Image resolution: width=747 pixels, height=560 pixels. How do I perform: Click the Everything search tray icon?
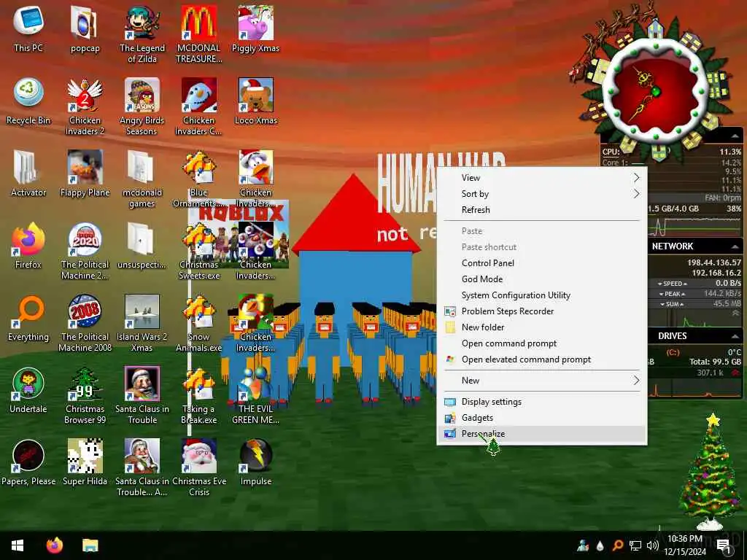point(618,545)
